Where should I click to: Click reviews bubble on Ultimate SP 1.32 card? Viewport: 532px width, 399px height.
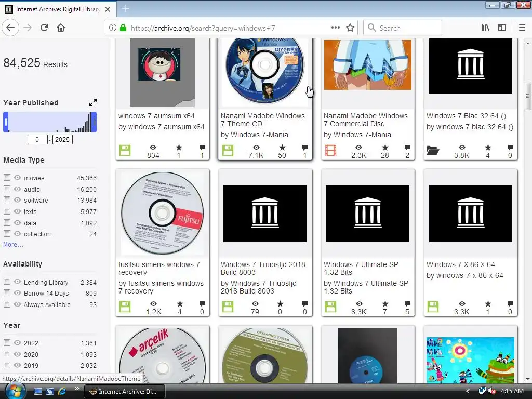click(407, 303)
